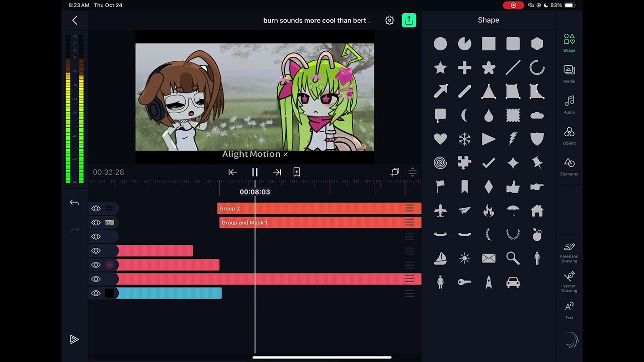
Task: Insert the heart shape
Action: click(x=440, y=139)
